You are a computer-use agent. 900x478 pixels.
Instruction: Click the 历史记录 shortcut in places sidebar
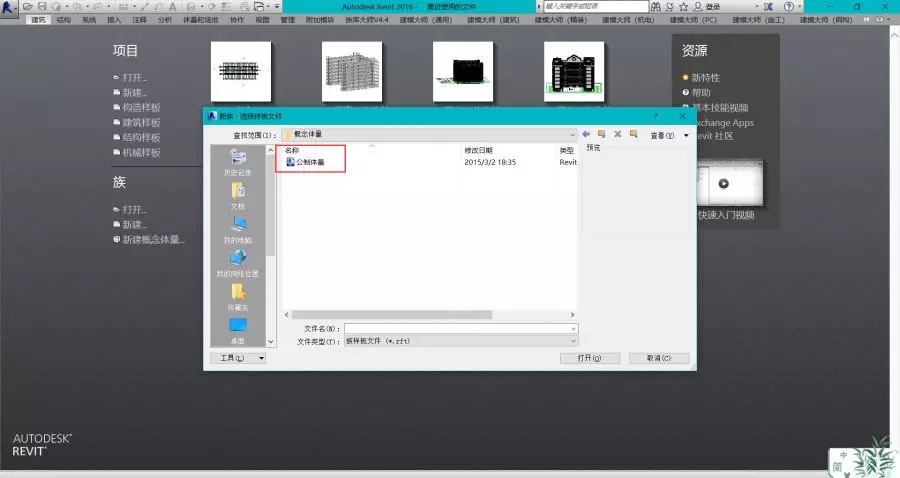(238, 162)
